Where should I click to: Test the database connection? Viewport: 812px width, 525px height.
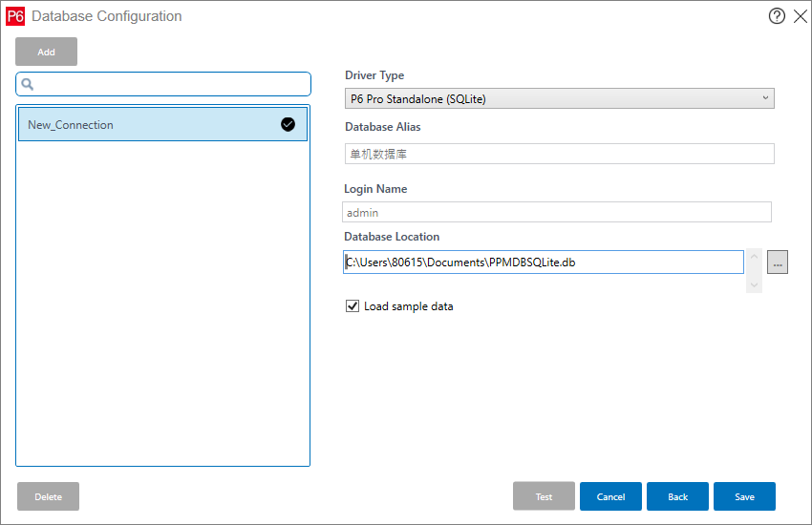point(544,496)
